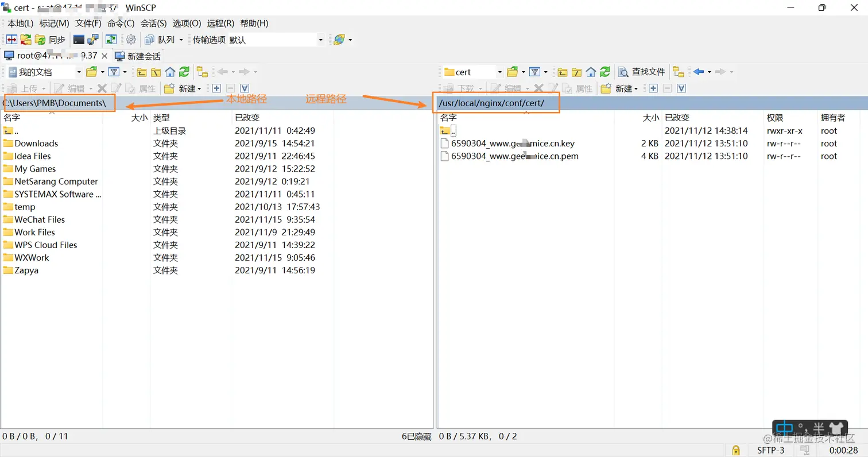Open the 文件(F) menu
The image size is (868, 457).
pos(88,24)
